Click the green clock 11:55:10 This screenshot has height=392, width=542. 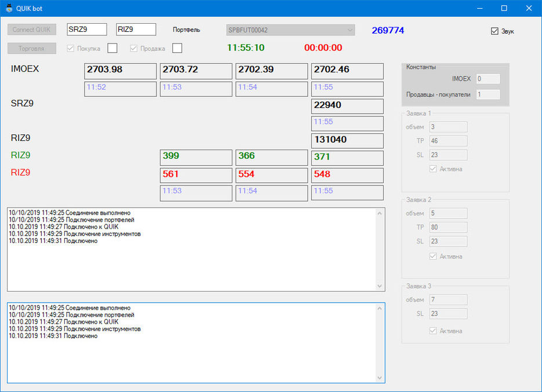[246, 48]
